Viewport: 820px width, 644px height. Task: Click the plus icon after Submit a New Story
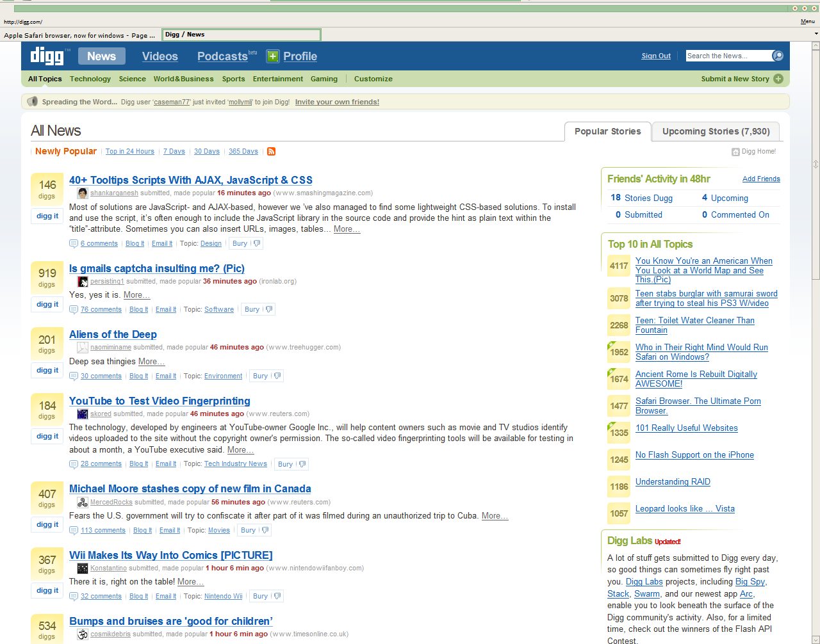click(778, 79)
